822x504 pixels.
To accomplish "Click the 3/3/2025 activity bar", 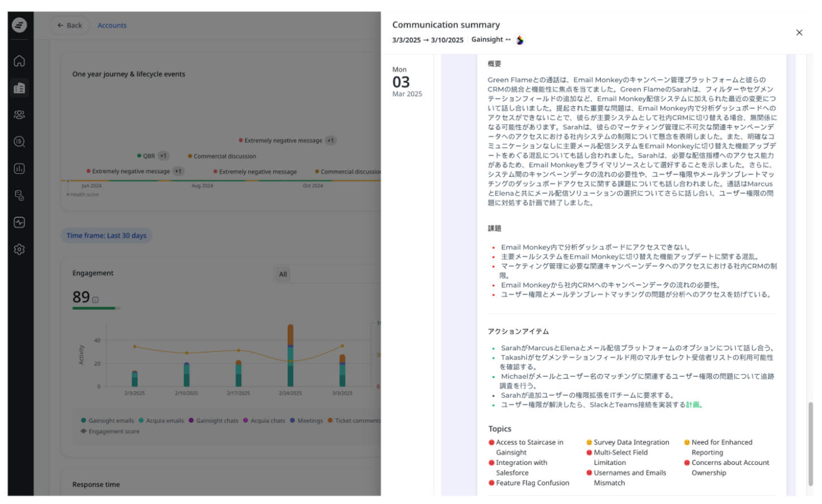I will coord(343,371).
